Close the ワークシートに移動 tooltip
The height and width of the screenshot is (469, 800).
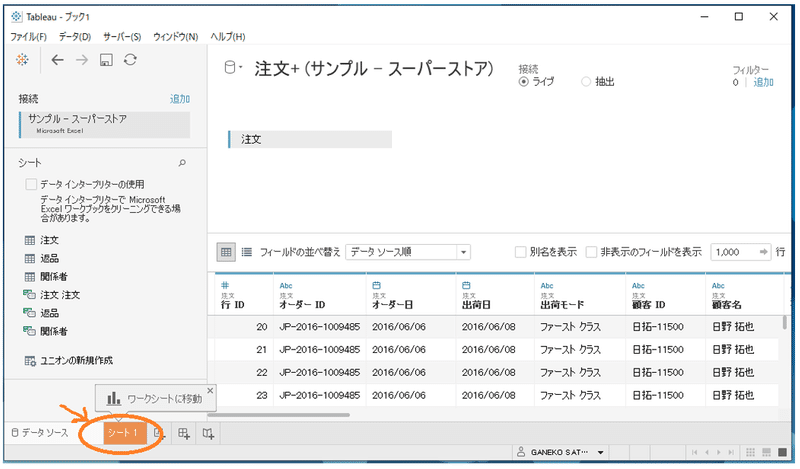pos(210,390)
